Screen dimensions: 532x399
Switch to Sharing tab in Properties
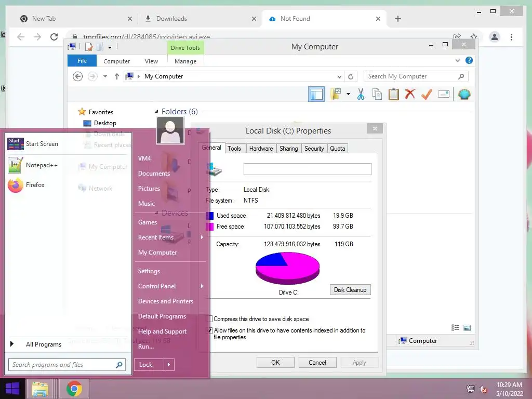tap(289, 149)
